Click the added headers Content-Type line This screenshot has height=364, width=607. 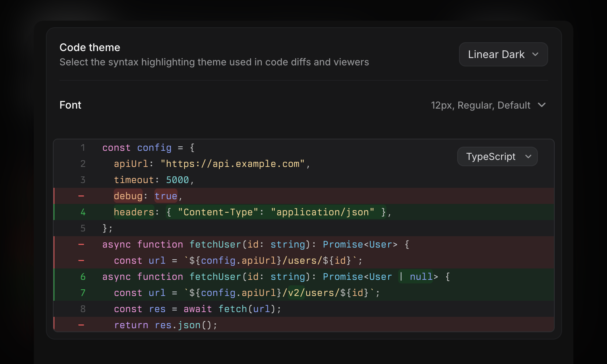(x=304, y=212)
